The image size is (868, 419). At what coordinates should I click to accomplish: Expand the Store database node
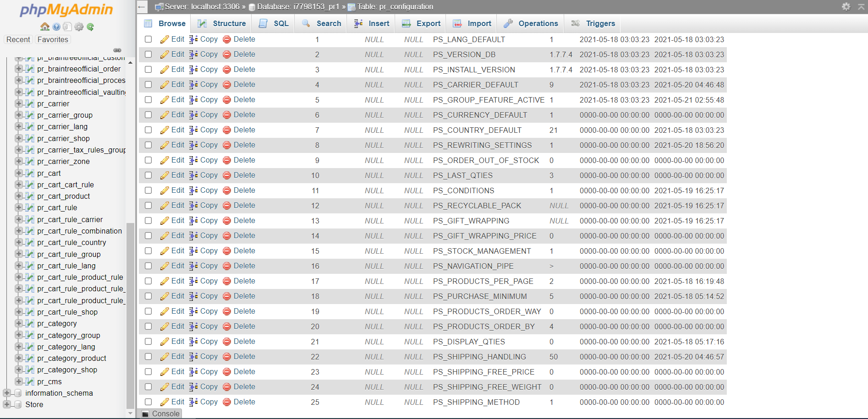(6, 404)
